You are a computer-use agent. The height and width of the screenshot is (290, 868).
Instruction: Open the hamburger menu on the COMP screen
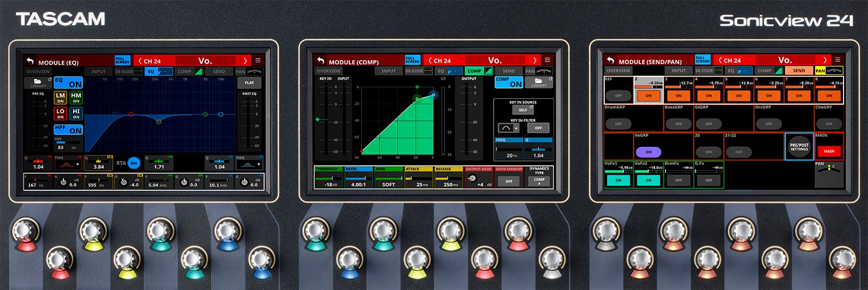[547, 60]
